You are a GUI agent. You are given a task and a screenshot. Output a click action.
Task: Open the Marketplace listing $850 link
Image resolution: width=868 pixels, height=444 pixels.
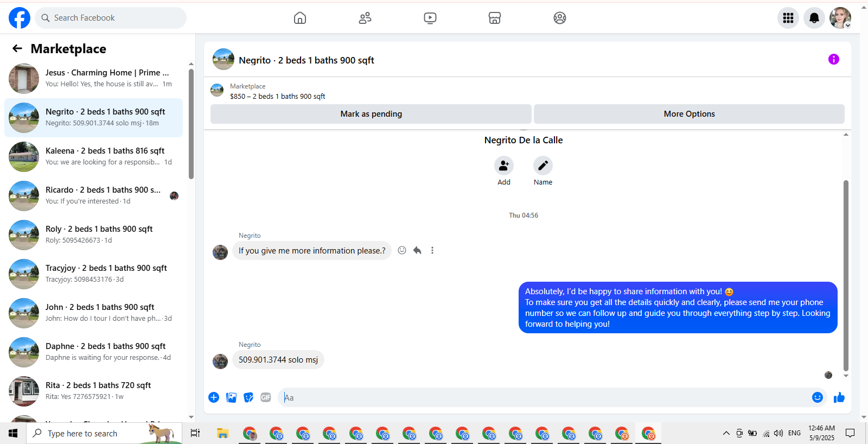[x=277, y=96]
